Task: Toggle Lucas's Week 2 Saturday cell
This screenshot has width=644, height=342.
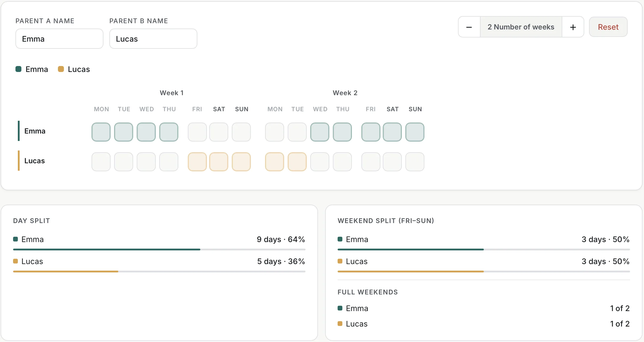Action: 392,162
